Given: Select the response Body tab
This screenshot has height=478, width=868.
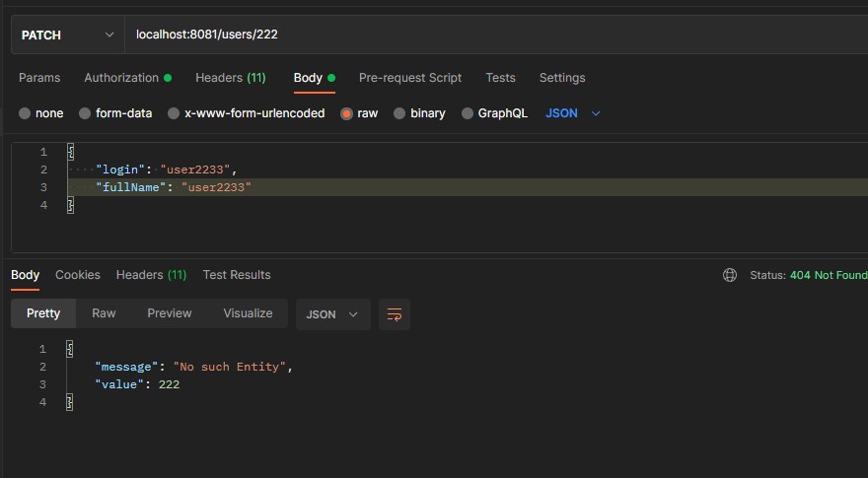Looking at the screenshot, I should point(25,275).
